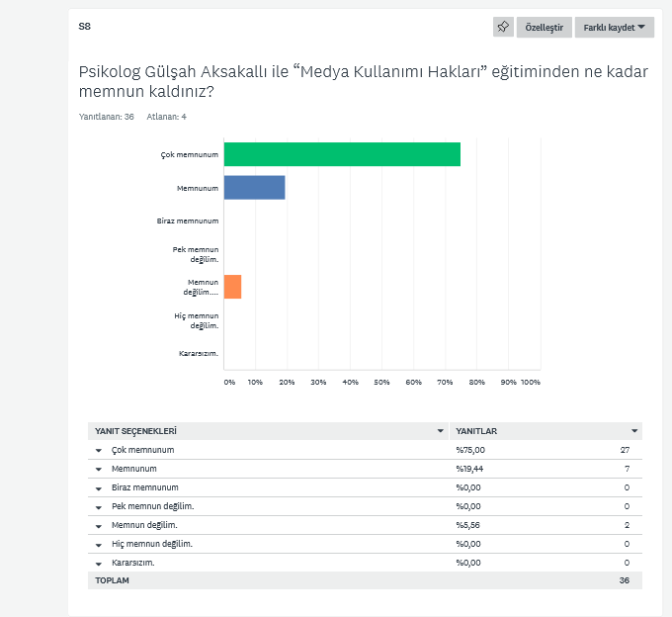Open the Farklı kaydet dropdown
672x617 pixels.
tap(614, 27)
